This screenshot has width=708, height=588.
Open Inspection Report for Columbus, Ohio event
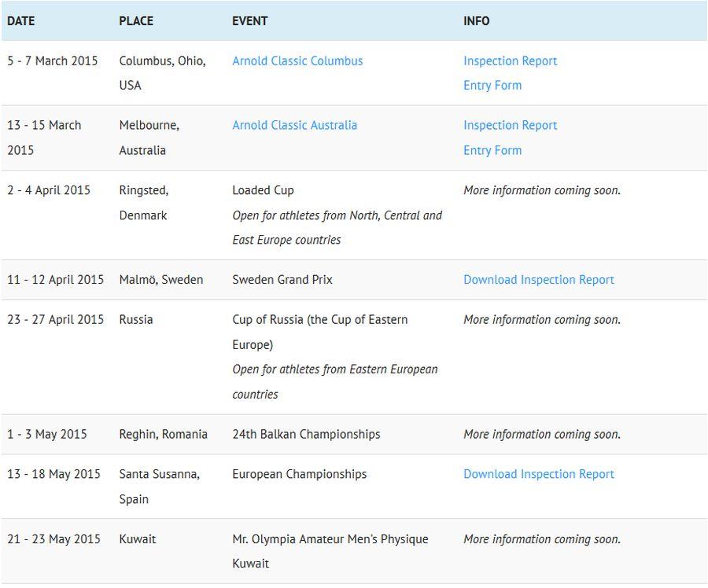(x=510, y=61)
